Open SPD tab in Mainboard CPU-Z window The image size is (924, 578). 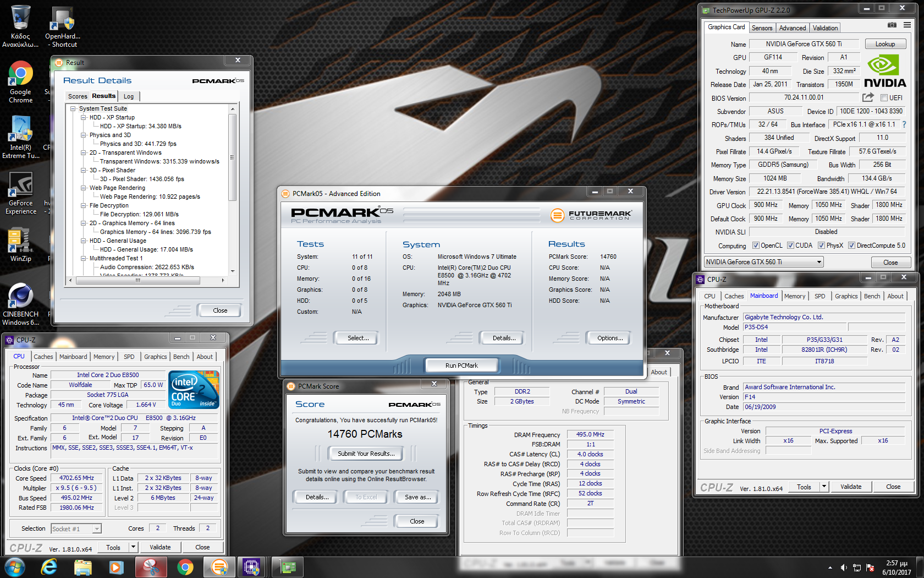820,296
